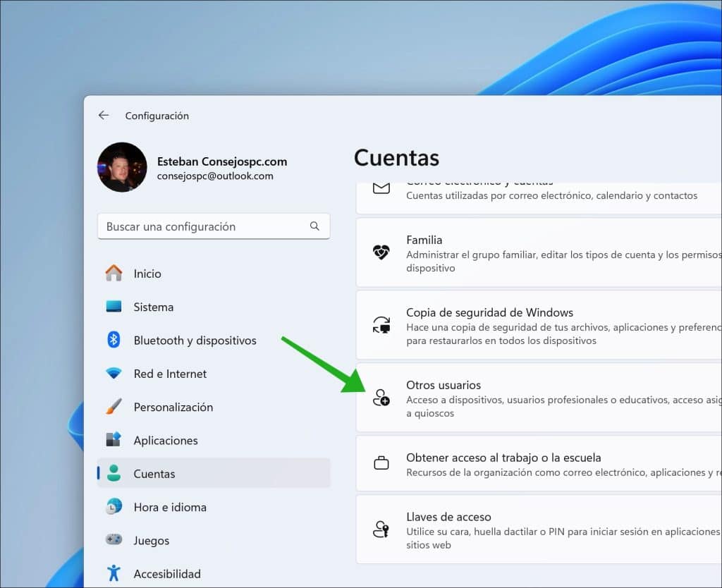Click the add-user Otros usuarios icon
The image size is (722, 588).
pyautogui.click(x=381, y=398)
